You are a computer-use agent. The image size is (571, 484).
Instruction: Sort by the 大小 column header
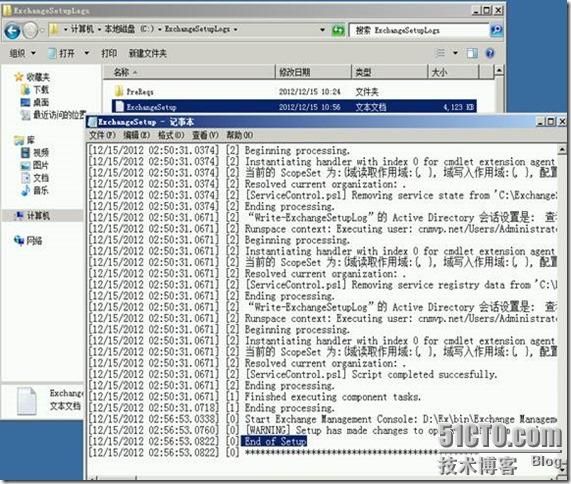tap(453, 72)
